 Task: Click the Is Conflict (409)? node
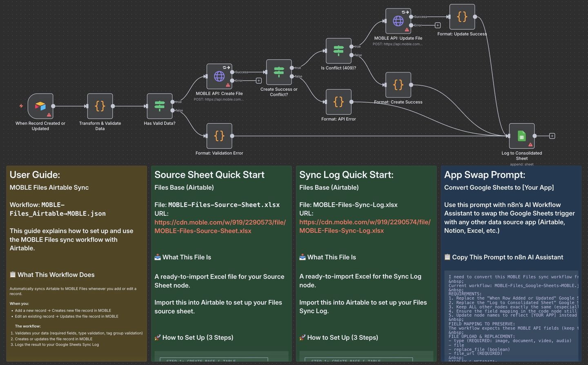point(338,51)
